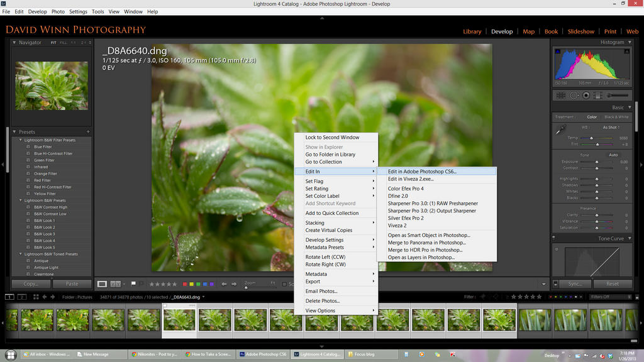
Task: Open the WB 'As Shot' dropdown
Action: pos(611,128)
